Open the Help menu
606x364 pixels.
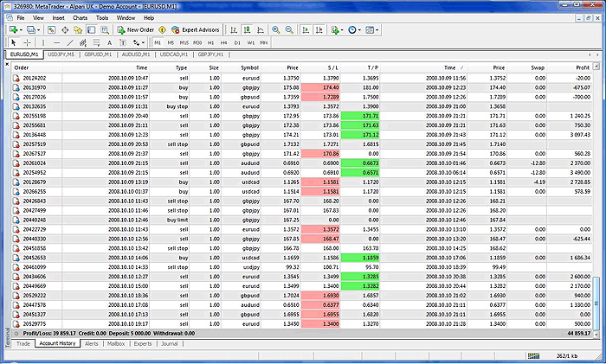point(149,18)
